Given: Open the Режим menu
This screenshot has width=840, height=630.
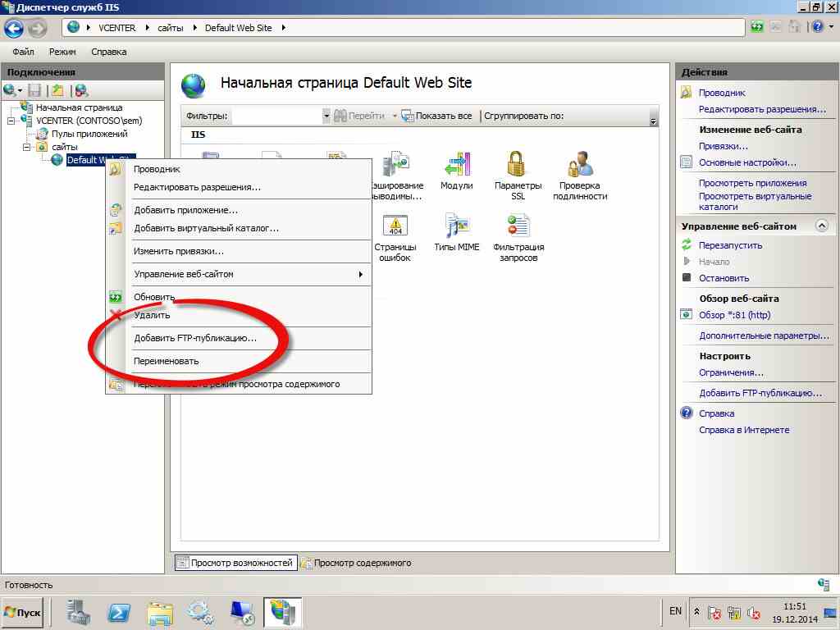Looking at the screenshot, I should click(x=62, y=52).
